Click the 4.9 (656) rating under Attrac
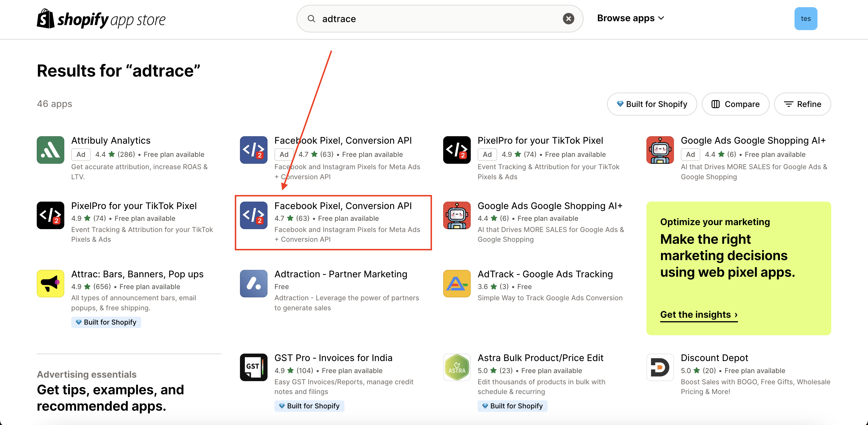Viewport: 868px width, 425px height. 91,286
